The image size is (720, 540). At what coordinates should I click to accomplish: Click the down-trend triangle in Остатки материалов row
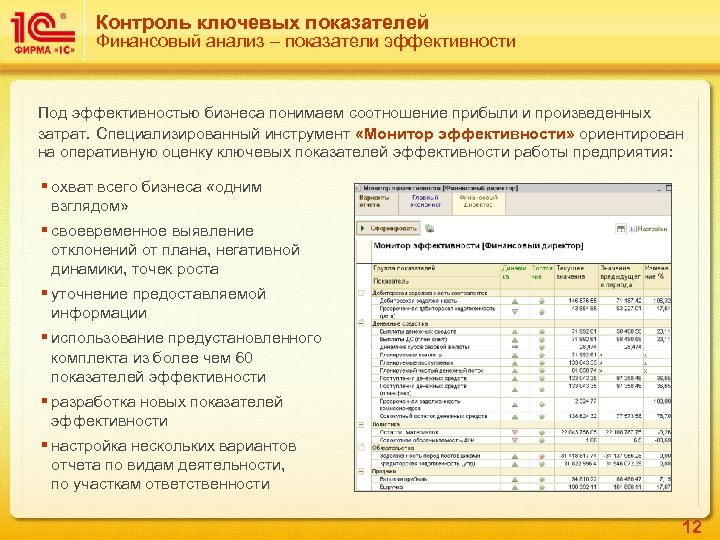click(x=515, y=432)
